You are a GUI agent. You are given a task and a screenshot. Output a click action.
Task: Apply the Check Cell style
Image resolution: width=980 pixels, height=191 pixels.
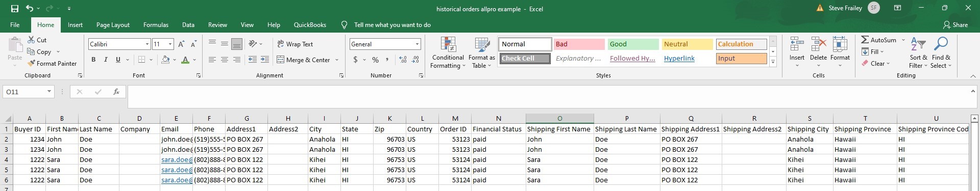tap(525, 58)
